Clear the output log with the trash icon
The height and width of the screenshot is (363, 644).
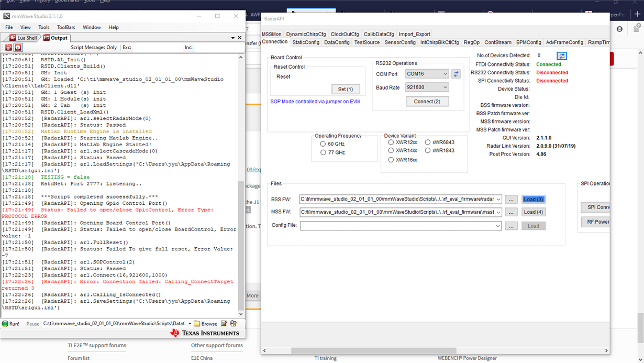coord(9,47)
